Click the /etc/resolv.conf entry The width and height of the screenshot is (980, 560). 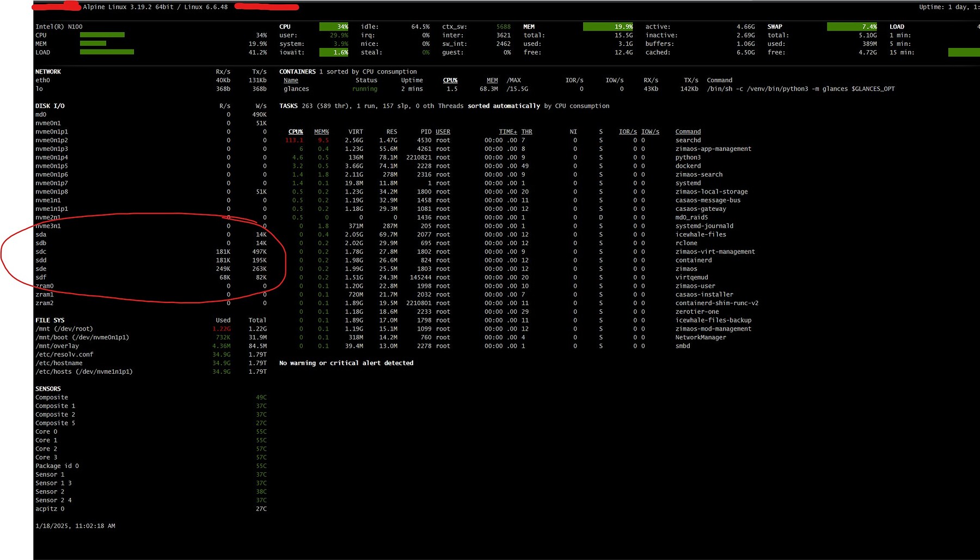click(x=151, y=355)
